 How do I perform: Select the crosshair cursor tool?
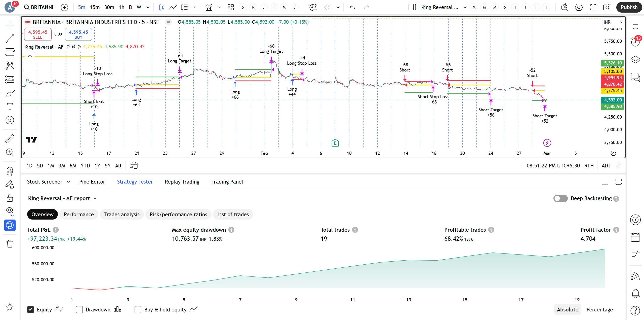10,25
